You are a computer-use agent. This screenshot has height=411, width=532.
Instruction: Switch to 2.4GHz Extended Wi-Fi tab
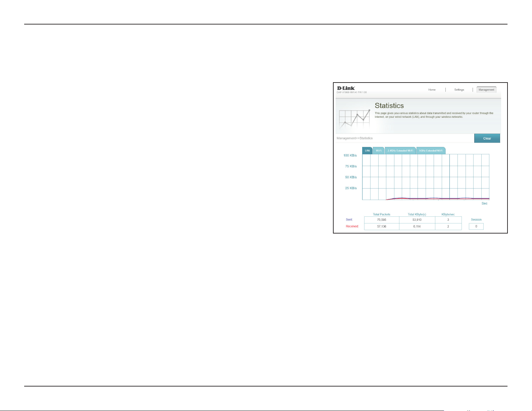coord(400,151)
